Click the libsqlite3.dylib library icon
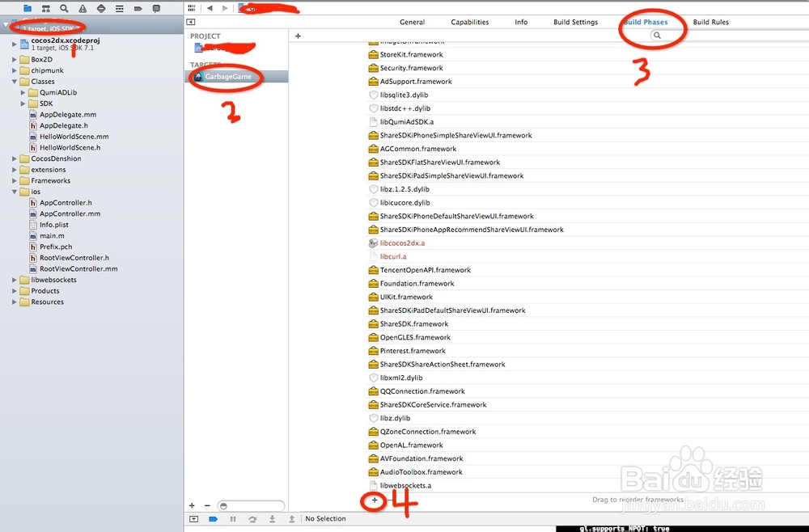 click(x=374, y=95)
